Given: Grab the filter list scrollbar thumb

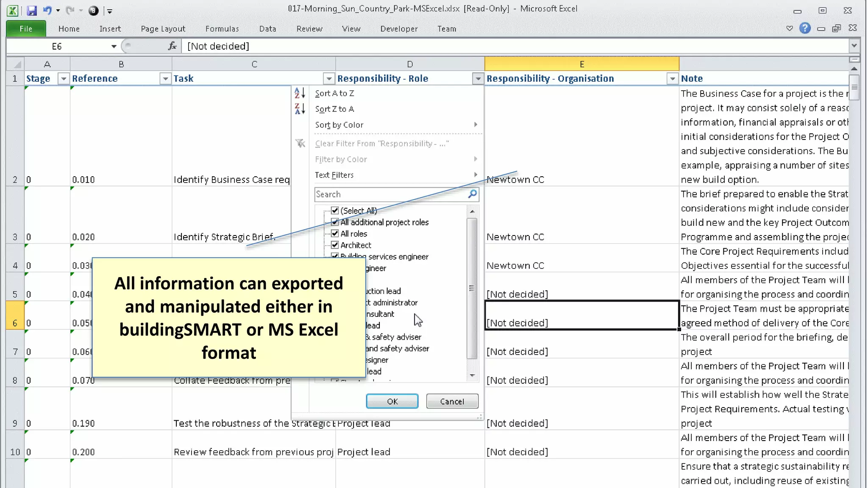Looking at the screenshot, I should (x=472, y=288).
